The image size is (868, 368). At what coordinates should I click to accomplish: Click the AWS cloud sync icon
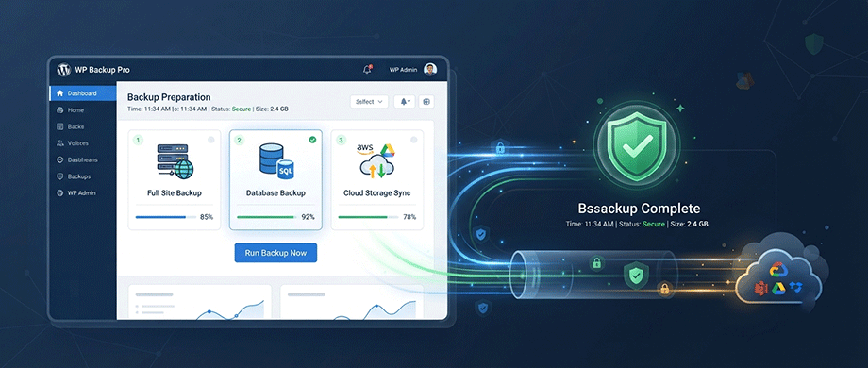coord(376,160)
